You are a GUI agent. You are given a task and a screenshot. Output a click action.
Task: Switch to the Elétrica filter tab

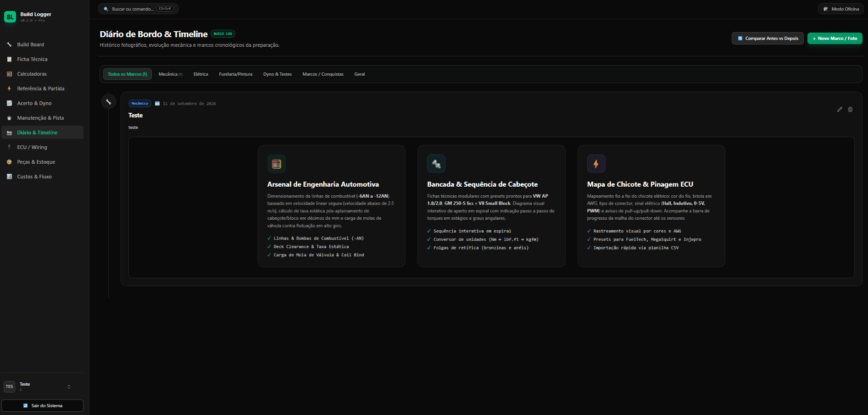[201, 74]
